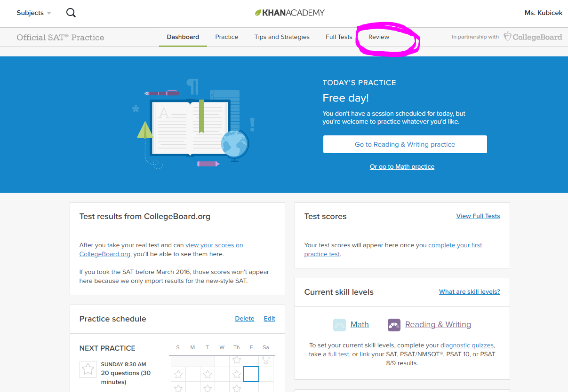Toggle the star on Thursday's calendar cell

click(x=237, y=361)
